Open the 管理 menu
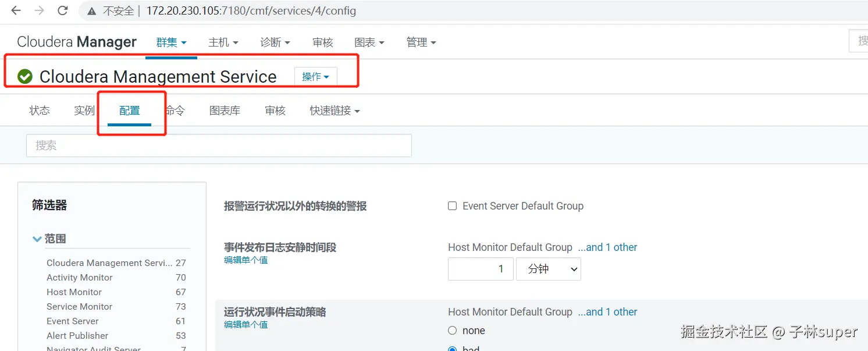Screen dimensions: 868x351 coord(421,42)
